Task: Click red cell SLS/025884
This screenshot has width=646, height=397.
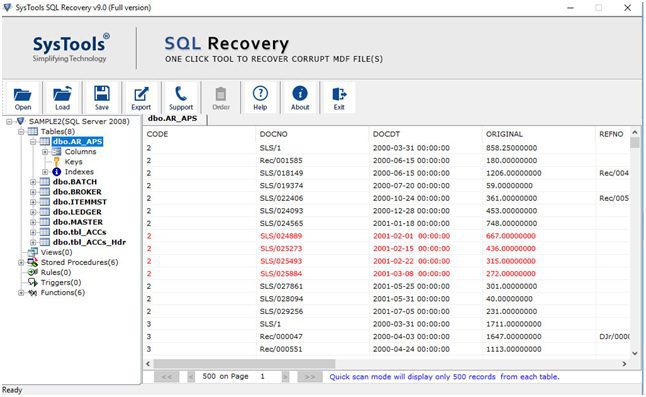Action: click(281, 273)
